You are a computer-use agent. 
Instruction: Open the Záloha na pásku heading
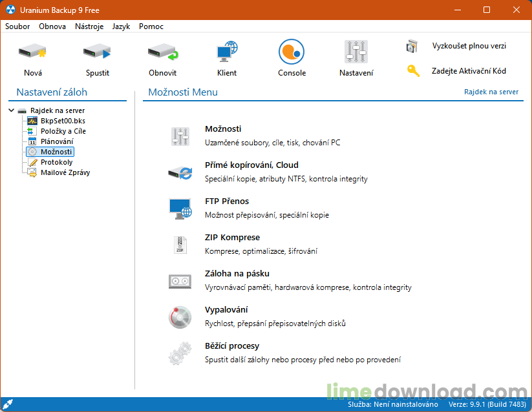point(237,273)
